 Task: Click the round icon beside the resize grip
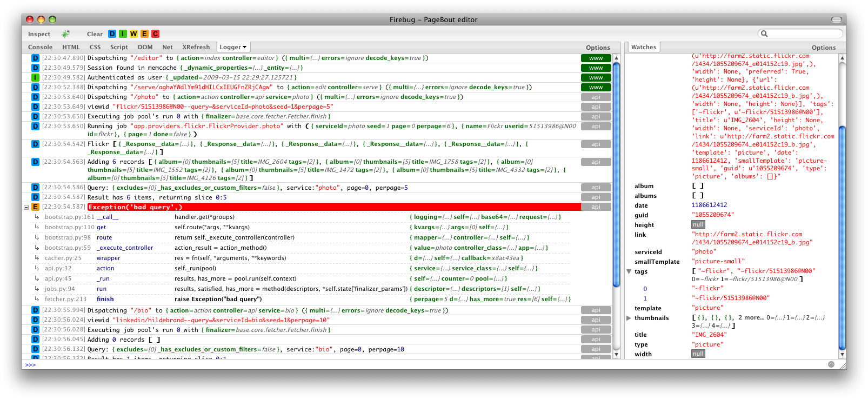pos(831,364)
